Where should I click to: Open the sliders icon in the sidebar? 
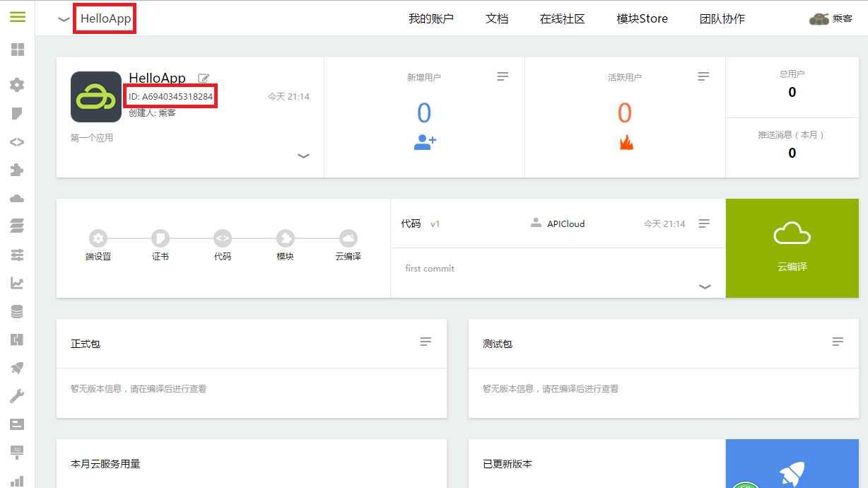pyautogui.click(x=17, y=255)
